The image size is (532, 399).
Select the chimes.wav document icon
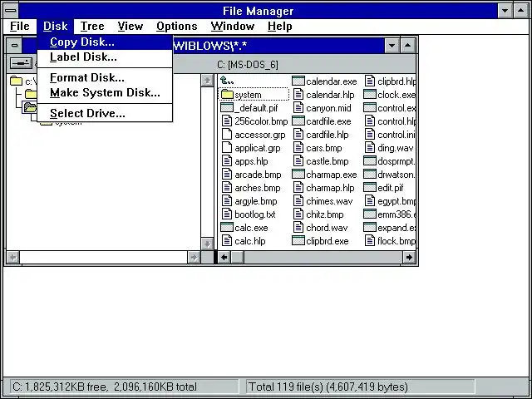298,201
